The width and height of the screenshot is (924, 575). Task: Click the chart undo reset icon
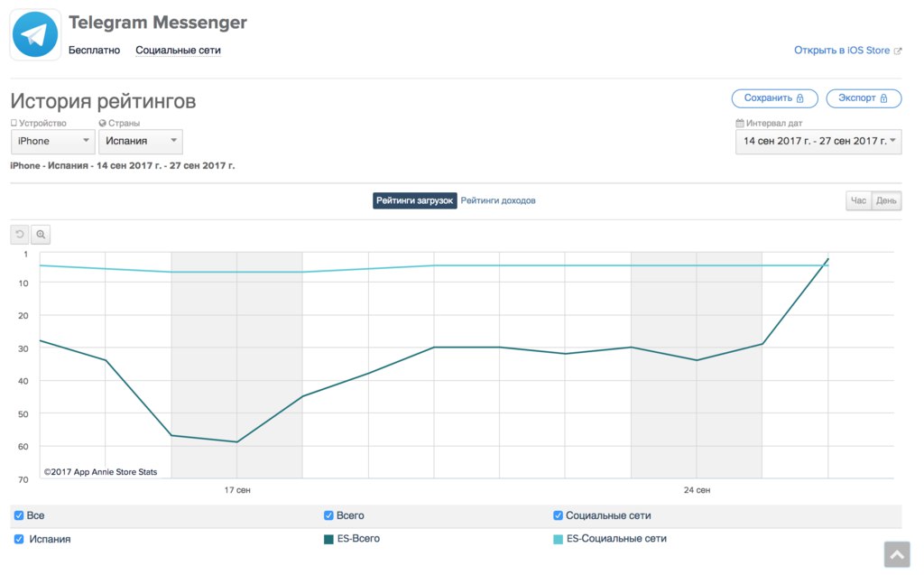20,235
